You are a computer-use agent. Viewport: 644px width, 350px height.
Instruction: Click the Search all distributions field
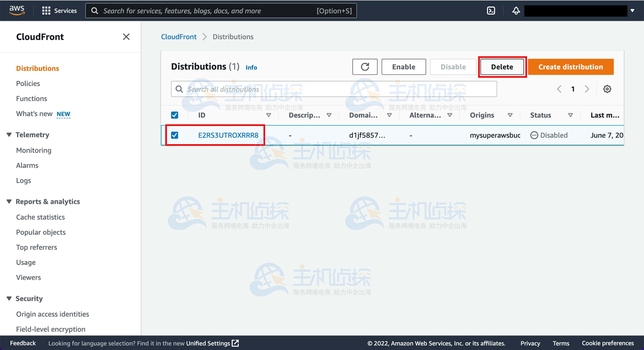click(x=334, y=89)
